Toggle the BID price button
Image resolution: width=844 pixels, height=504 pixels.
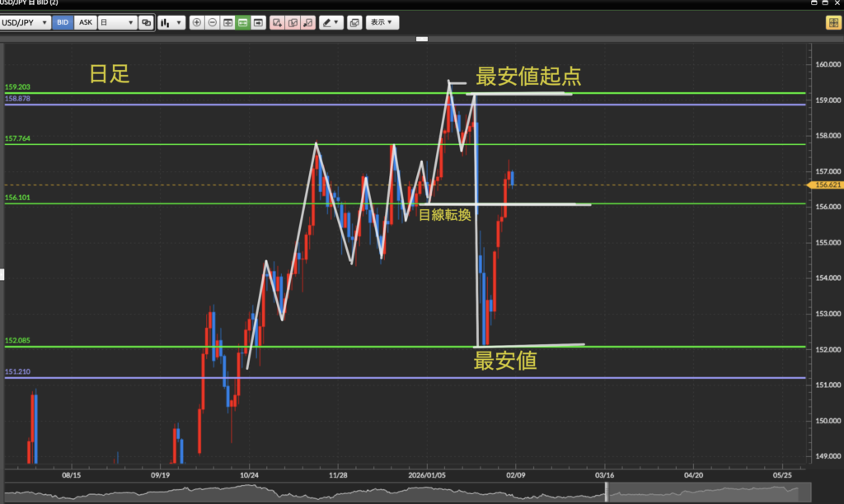pyautogui.click(x=63, y=23)
